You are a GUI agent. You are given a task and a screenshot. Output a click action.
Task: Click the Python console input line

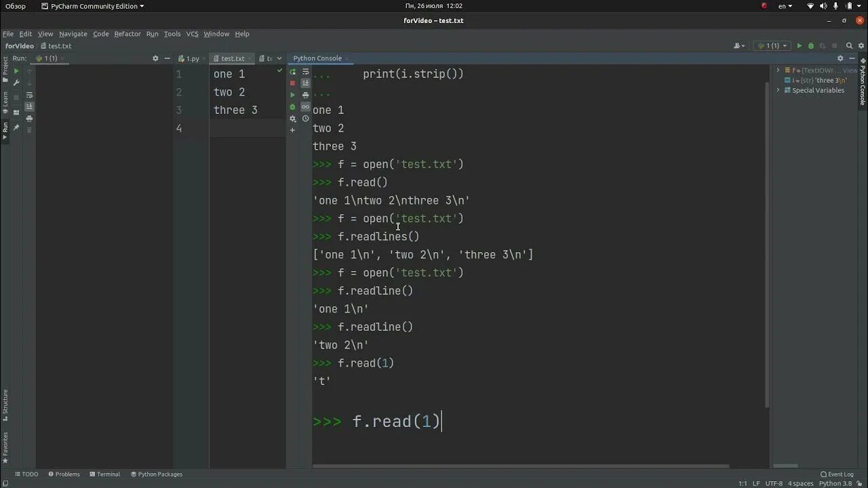click(x=539, y=422)
